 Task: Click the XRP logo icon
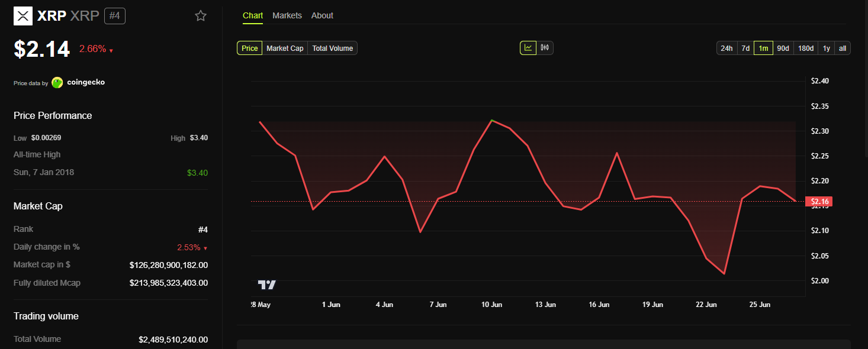pos(23,16)
